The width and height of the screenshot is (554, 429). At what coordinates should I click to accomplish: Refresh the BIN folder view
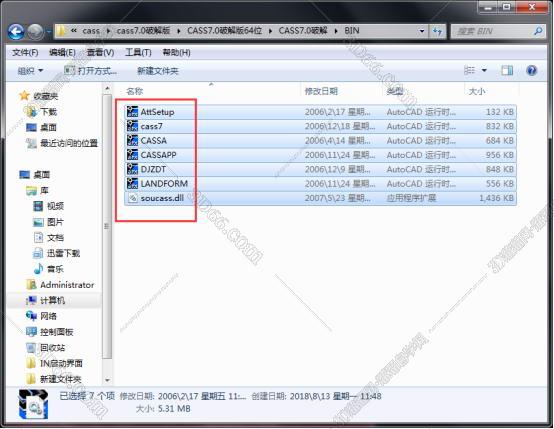tap(437, 31)
